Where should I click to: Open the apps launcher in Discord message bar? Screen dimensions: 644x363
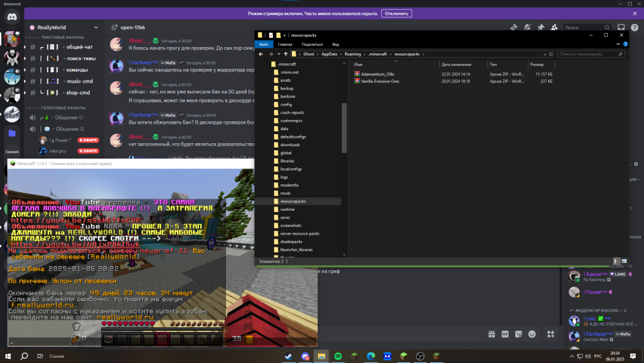(x=551, y=334)
